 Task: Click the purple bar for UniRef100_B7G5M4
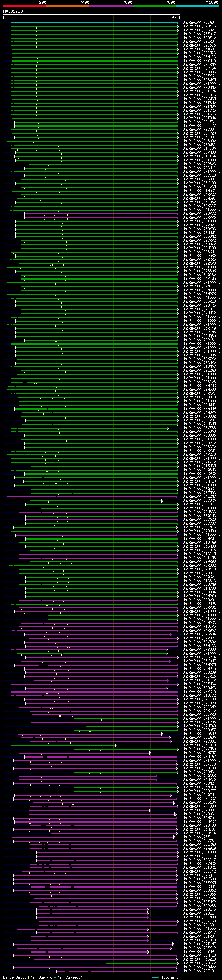98,634
